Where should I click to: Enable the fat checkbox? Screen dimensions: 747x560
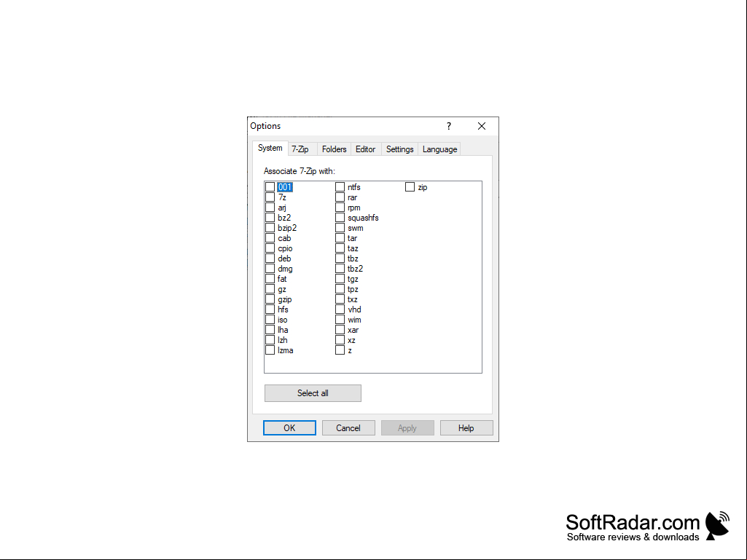(x=270, y=279)
